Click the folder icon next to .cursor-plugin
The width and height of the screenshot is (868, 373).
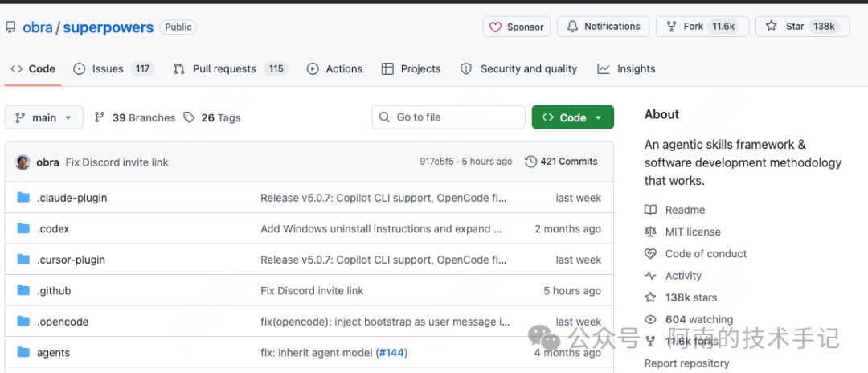tap(23, 260)
